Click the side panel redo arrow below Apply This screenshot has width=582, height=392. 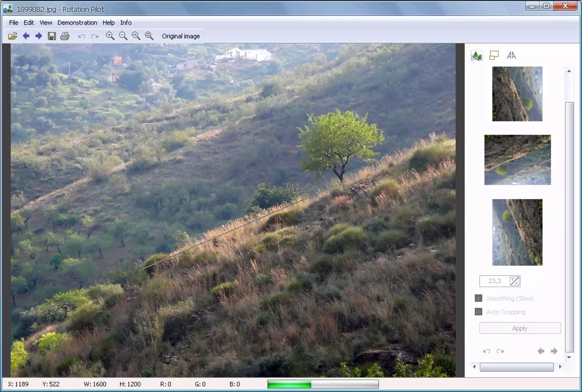(x=500, y=351)
